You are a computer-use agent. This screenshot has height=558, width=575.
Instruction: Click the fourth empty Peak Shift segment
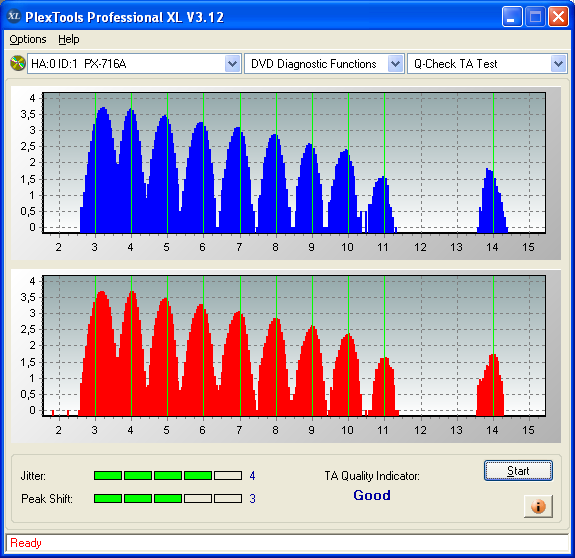198,499
